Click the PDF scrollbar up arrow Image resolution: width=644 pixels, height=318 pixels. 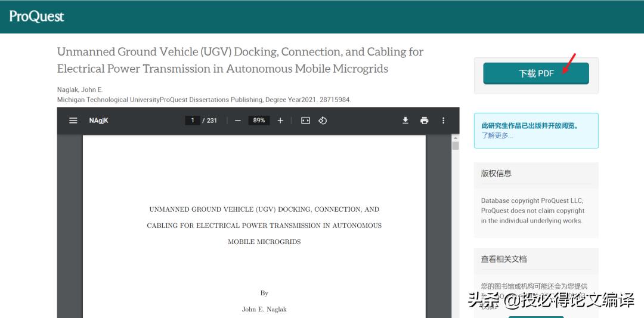(x=456, y=138)
